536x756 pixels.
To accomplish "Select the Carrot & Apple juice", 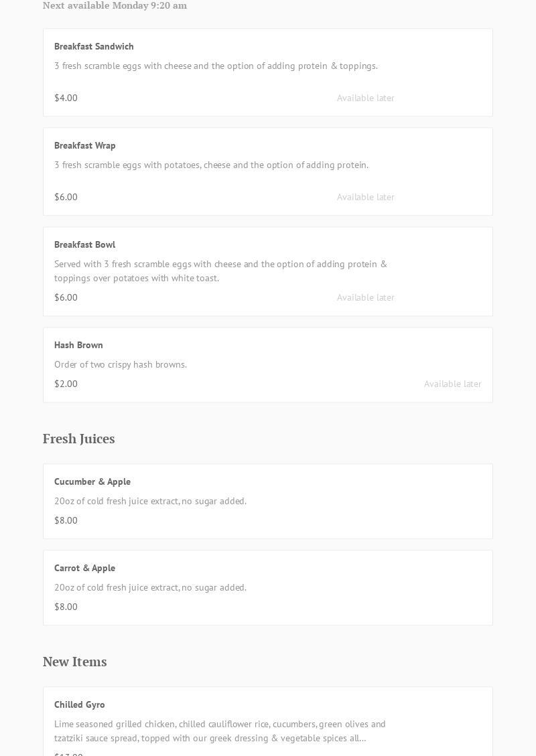I will pyautogui.click(x=84, y=568).
